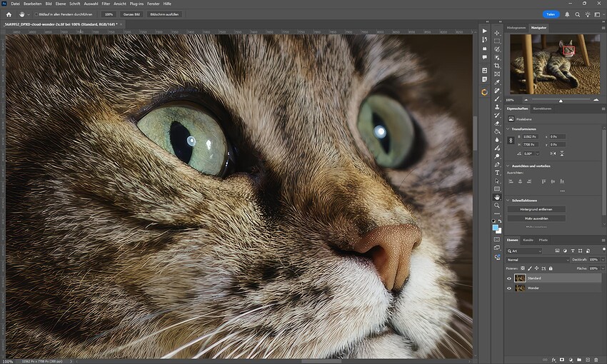This screenshot has height=364, width=607.
Task: Select the Clone Stamp tool
Action: pos(497,107)
